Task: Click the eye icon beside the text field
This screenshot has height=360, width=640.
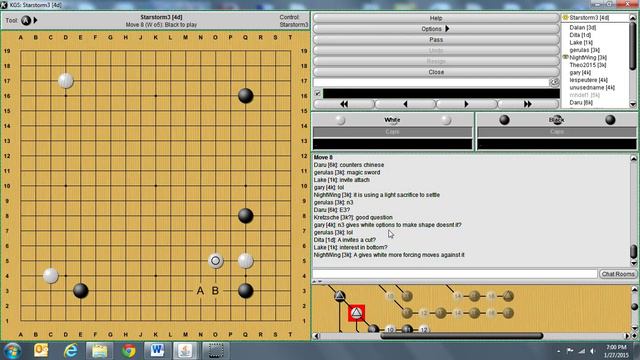Action: click(554, 82)
